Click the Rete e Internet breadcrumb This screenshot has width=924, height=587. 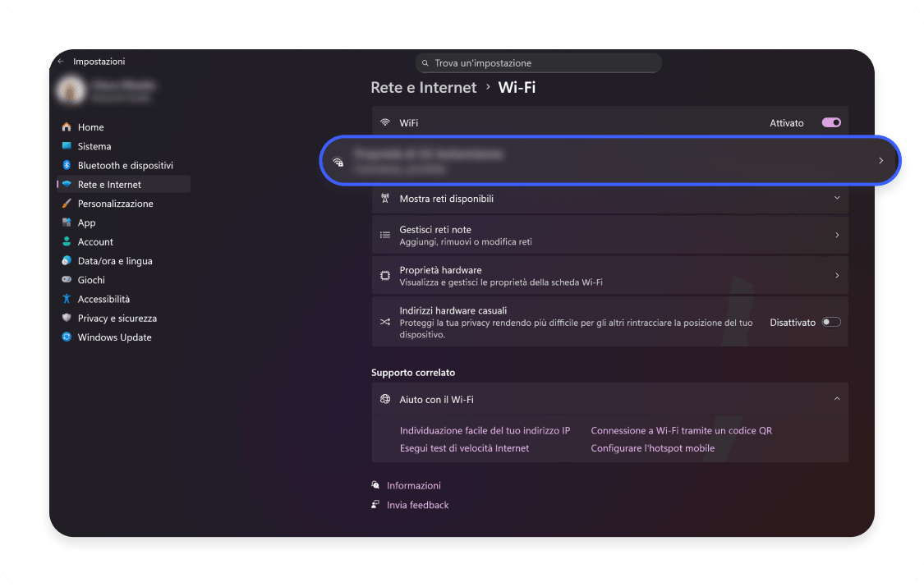(x=424, y=87)
